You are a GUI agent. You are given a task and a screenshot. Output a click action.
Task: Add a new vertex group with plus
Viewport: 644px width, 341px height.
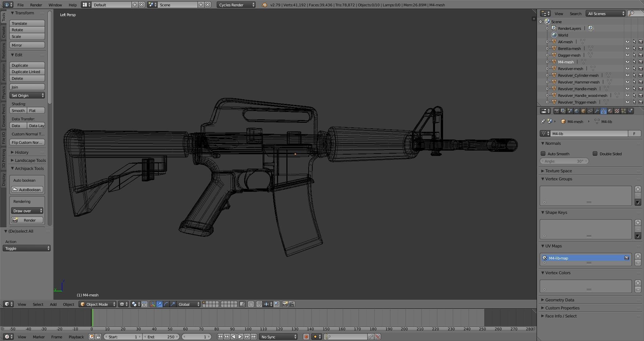coord(638,189)
